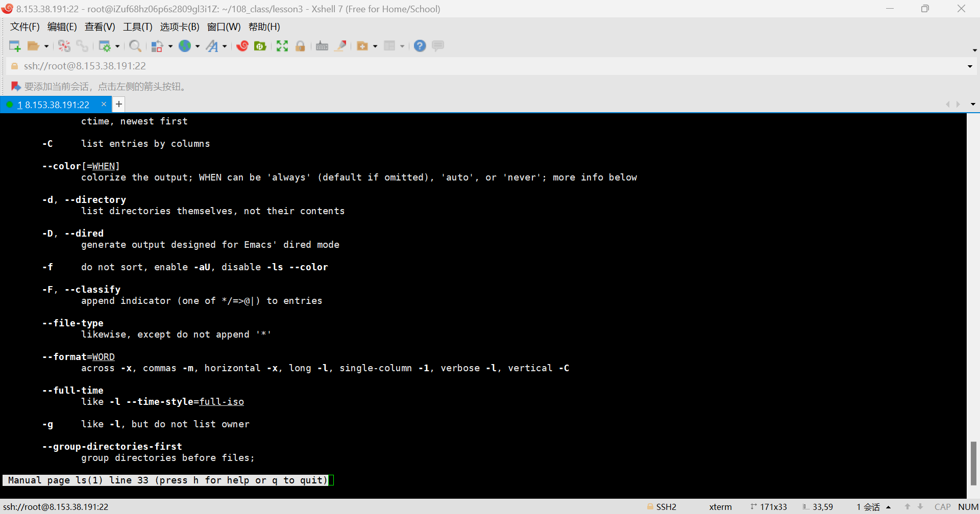This screenshot has width=980, height=514.
Task: Expand the properties dropdown arrow
Action: 117,46
